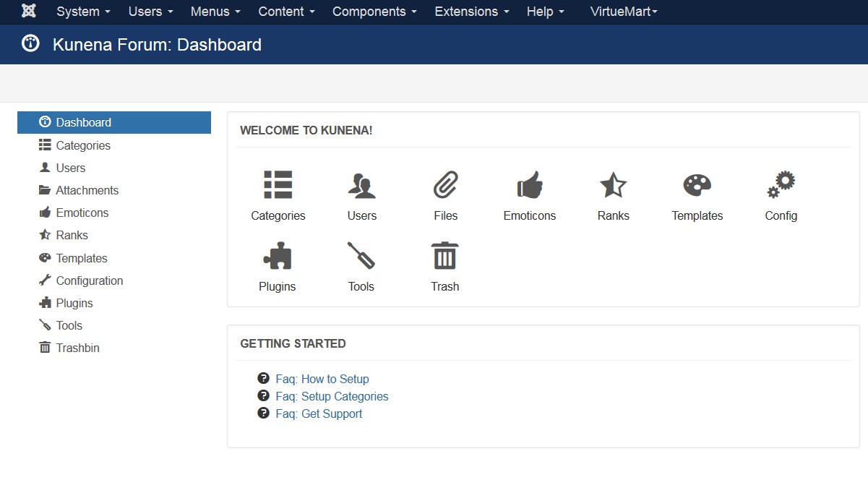The height and width of the screenshot is (480, 868).
Task: Click the Kunena Forum: Dashboard title
Action: click(157, 45)
